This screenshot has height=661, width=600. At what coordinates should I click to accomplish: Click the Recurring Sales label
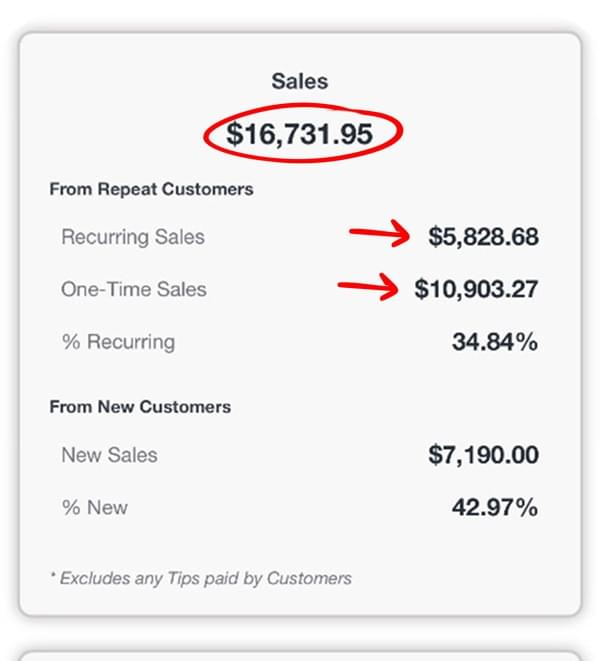coord(133,237)
